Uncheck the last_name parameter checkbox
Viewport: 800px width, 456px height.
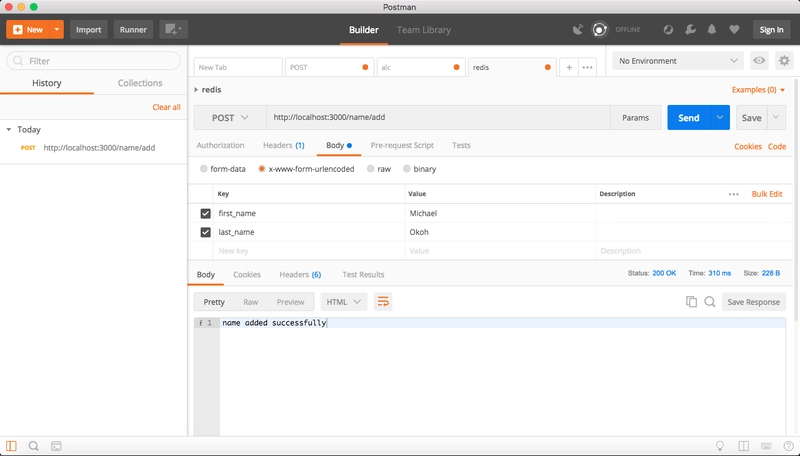[206, 232]
